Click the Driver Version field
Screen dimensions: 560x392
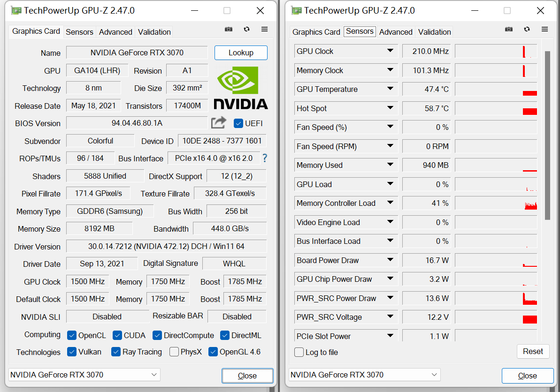(x=167, y=247)
